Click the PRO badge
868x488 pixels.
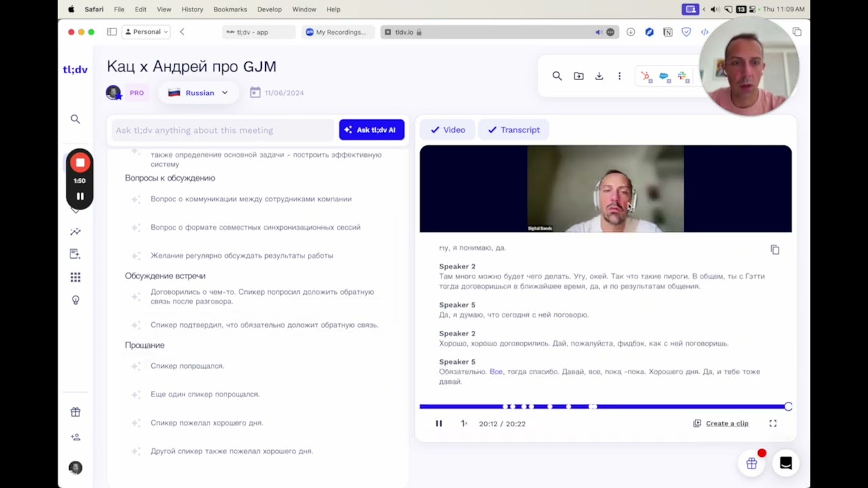(x=137, y=93)
